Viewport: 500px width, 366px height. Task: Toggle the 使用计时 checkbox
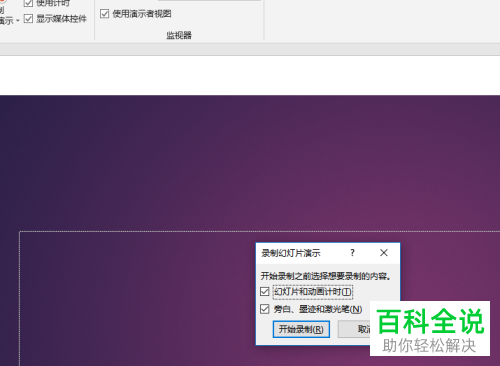click(28, 3)
